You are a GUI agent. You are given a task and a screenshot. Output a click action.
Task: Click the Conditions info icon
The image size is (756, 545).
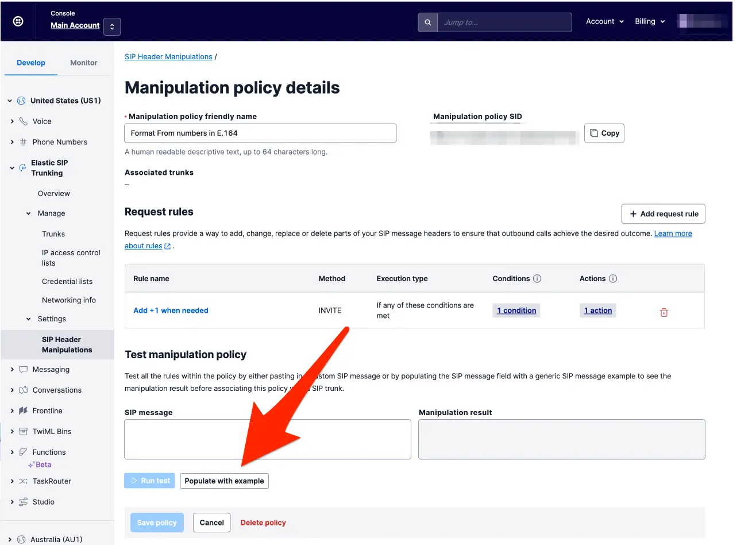(537, 279)
